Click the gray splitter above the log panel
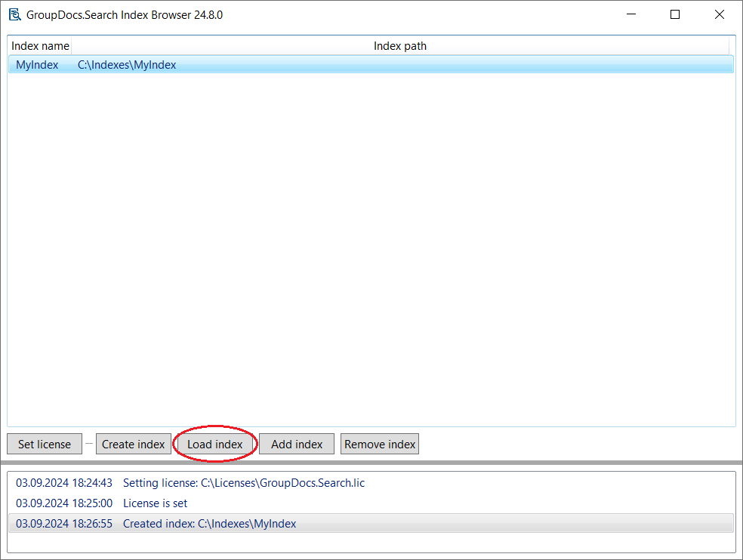This screenshot has width=743, height=560. (x=371, y=462)
